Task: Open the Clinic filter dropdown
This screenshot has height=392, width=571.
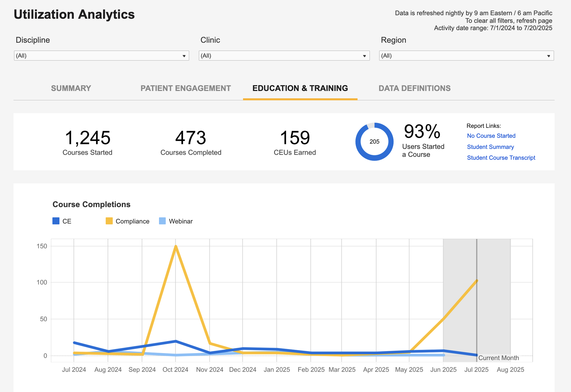Action: [x=284, y=56]
